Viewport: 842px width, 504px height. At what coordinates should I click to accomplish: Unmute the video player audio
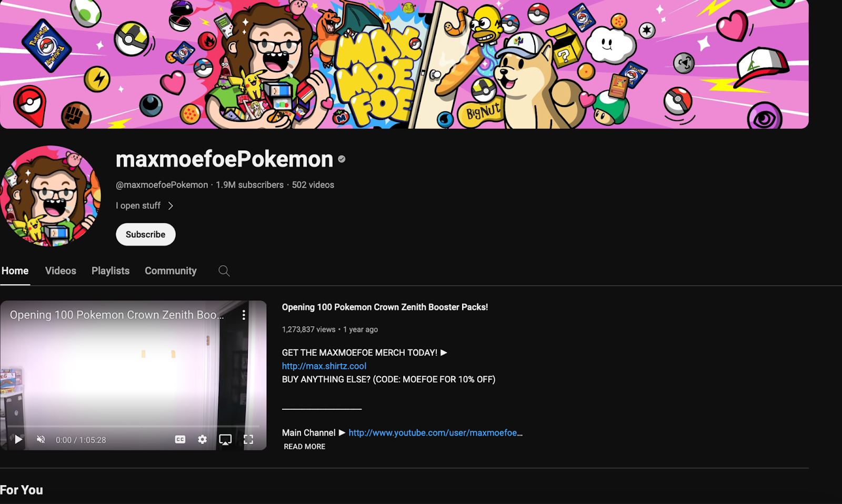coord(41,440)
